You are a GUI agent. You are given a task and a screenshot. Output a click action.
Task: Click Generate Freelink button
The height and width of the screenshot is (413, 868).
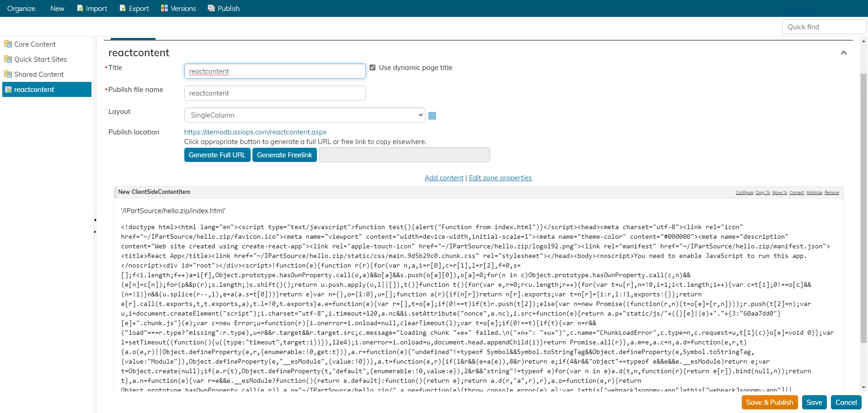click(x=284, y=155)
